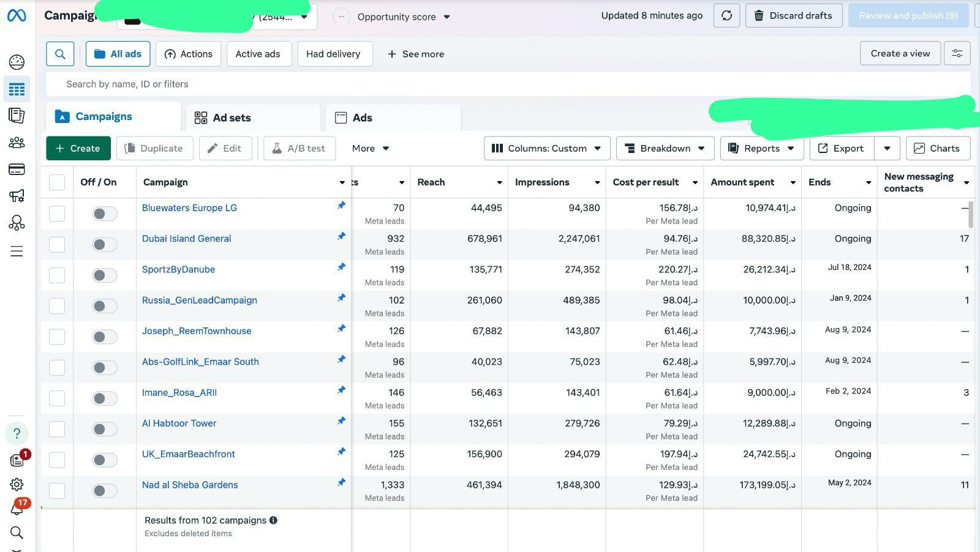Open the Opportunity score dropdown
980x552 pixels.
(x=404, y=17)
